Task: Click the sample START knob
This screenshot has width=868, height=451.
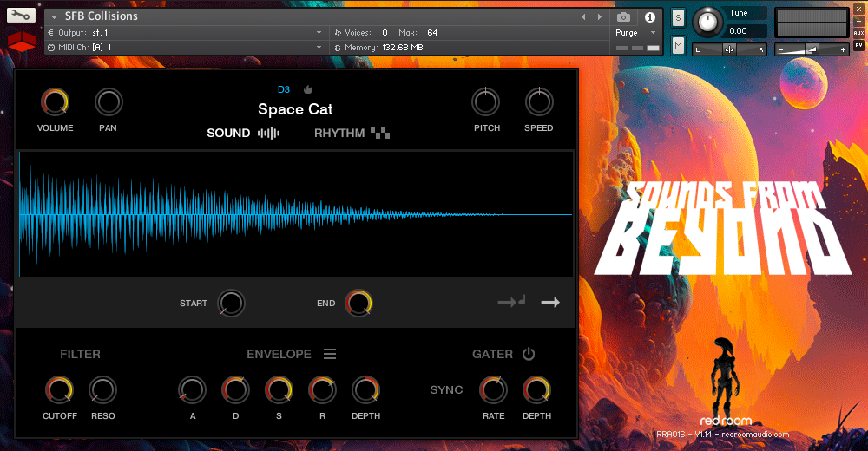Action: point(231,303)
